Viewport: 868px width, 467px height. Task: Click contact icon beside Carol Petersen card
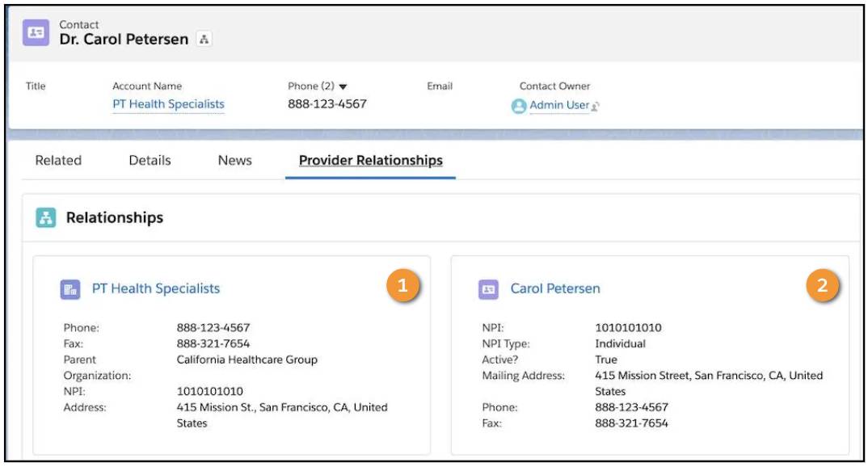pyautogui.click(x=488, y=289)
